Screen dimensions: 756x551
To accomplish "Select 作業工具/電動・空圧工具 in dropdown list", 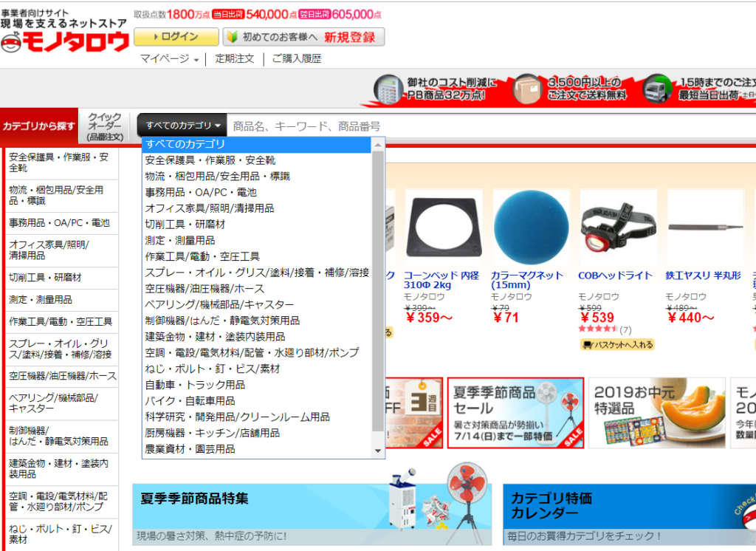I will pyautogui.click(x=257, y=256).
